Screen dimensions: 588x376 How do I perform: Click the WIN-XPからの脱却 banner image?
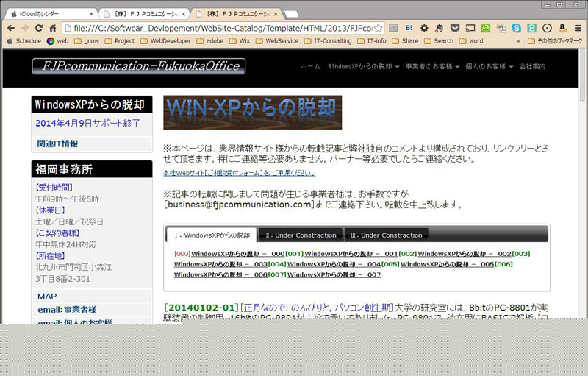coord(252,112)
